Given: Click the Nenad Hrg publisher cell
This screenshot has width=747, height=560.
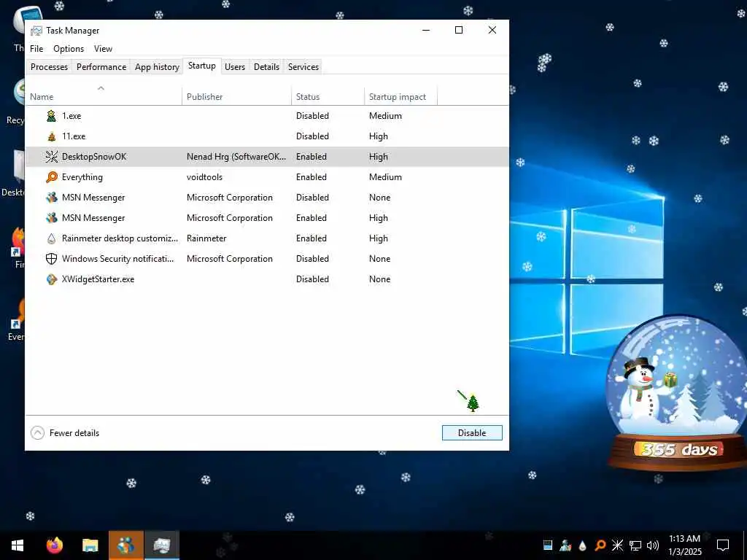Looking at the screenshot, I should [236, 157].
